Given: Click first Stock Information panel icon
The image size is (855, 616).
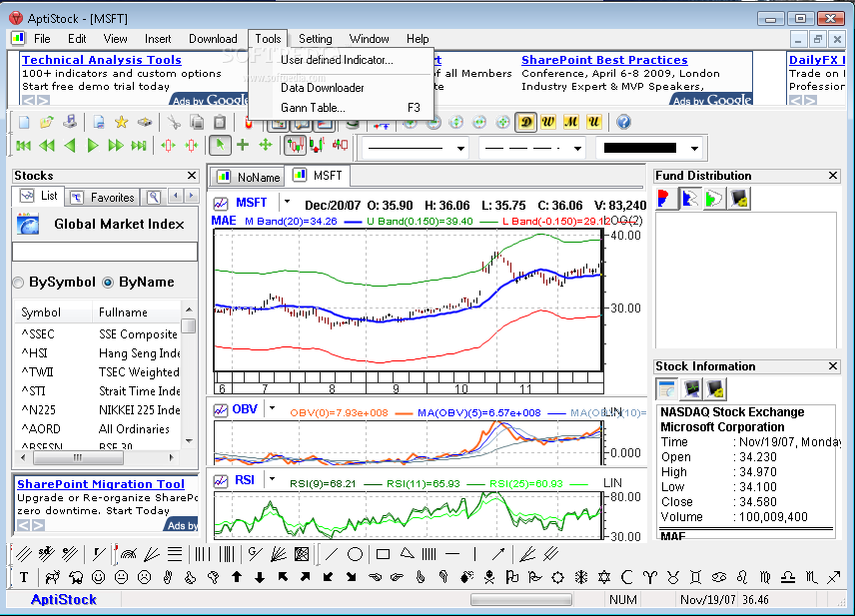Looking at the screenshot, I should coord(666,389).
